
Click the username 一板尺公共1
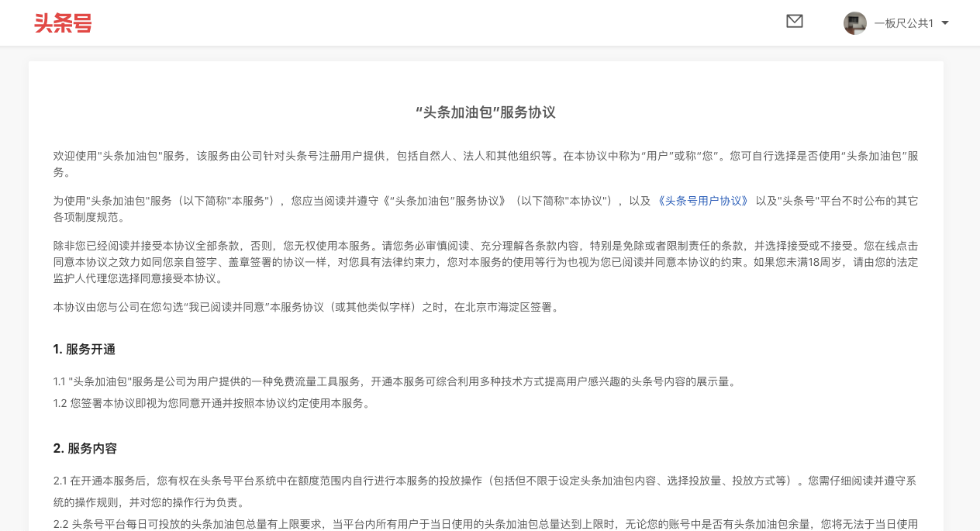coord(904,23)
